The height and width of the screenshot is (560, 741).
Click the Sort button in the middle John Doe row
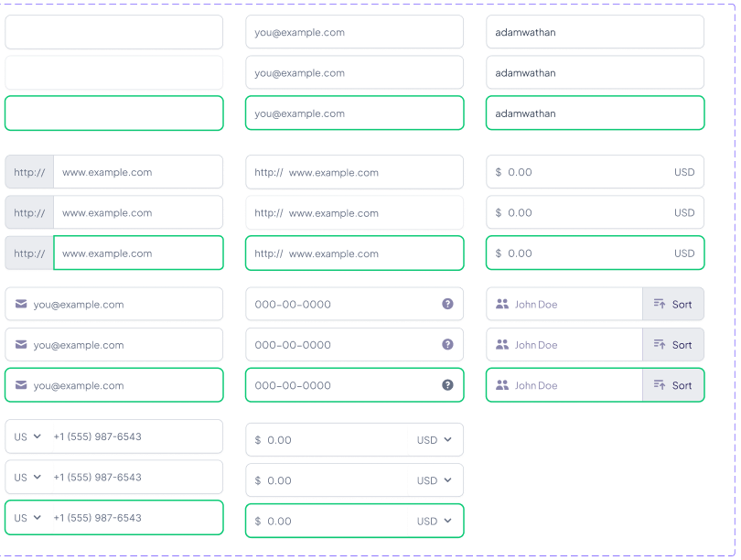[673, 344]
